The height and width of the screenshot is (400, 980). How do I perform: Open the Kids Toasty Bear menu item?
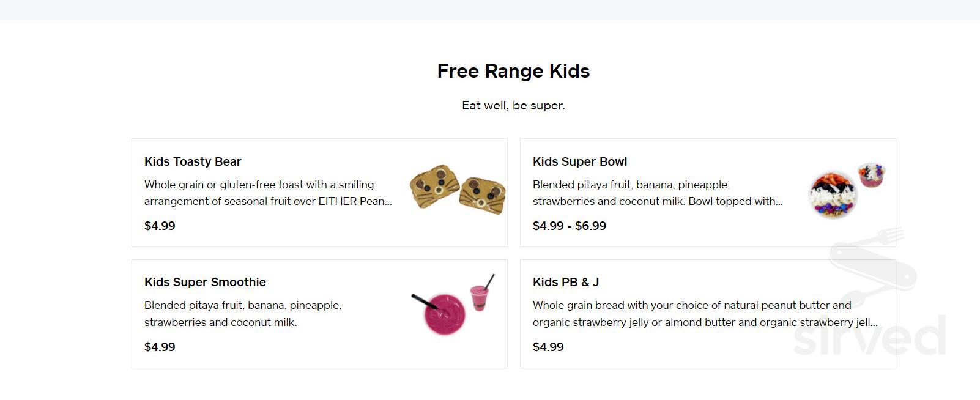[192, 161]
